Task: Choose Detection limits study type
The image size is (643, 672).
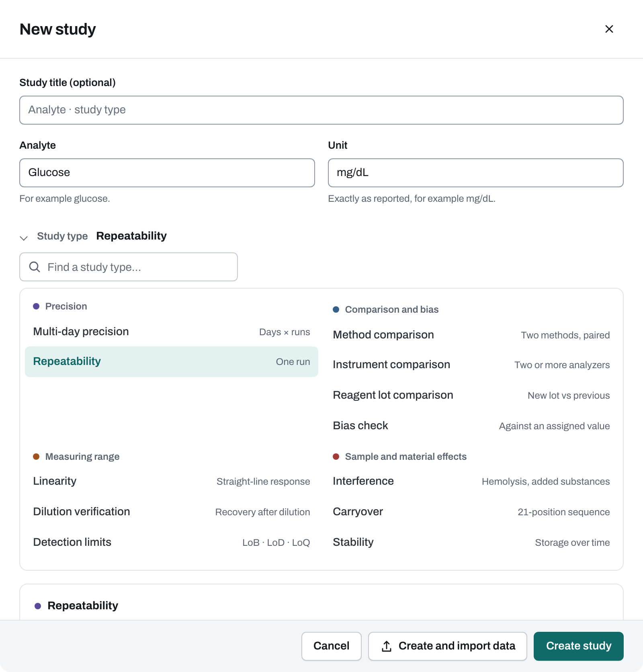Action: (172, 542)
